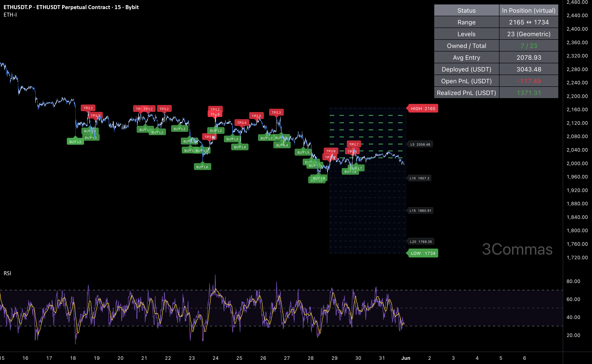Click the BUY L9 entry marker
Viewport: 592px width, 364px height.
(319, 178)
